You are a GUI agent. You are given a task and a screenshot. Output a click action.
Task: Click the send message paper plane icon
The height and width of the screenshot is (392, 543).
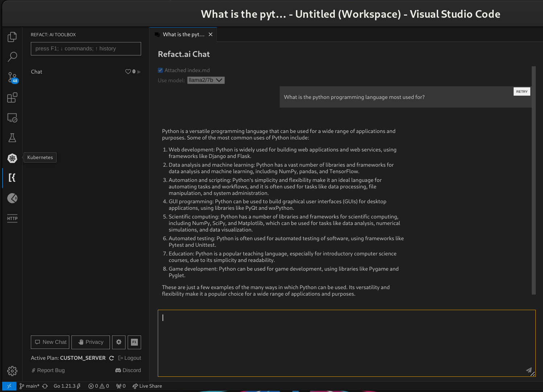click(x=529, y=370)
